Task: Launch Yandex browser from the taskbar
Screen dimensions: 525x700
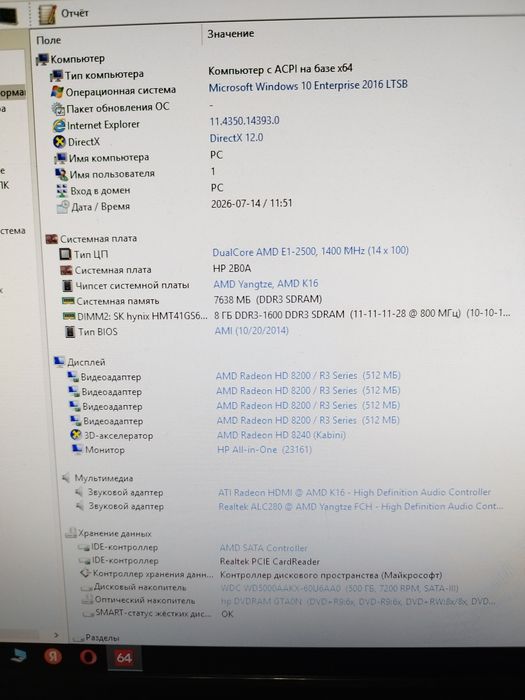Action: click(x=53, y=657)
